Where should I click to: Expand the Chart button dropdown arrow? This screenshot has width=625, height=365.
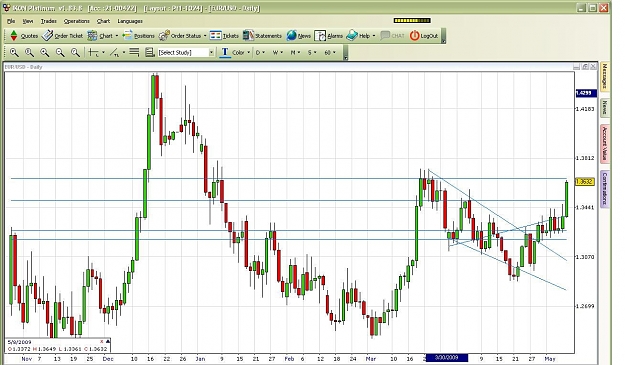(117, 36)
